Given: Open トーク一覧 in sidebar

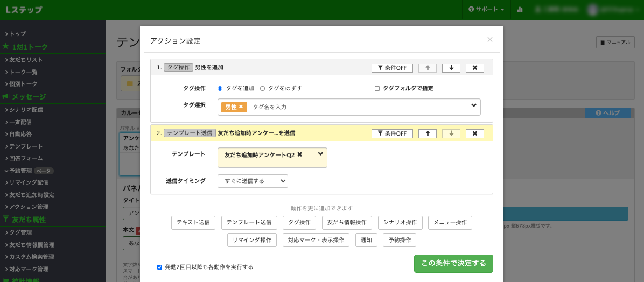Looking at the screenshot, I should click(23, 72).
